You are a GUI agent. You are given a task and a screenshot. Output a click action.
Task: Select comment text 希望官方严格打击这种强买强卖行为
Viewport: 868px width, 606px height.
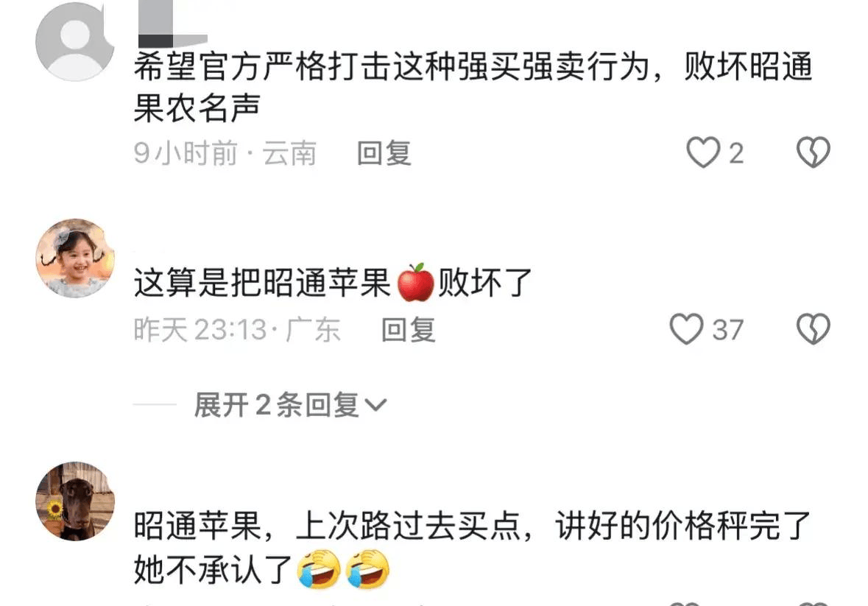point(392,66)
